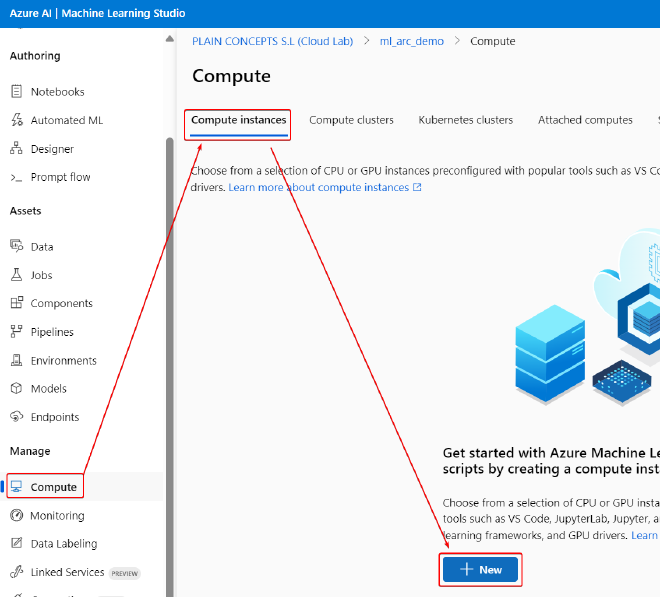The height and width of the screenshot is (597, 660).
Task: Click external link icon after compute instances
Action: [x=417, y=187]
